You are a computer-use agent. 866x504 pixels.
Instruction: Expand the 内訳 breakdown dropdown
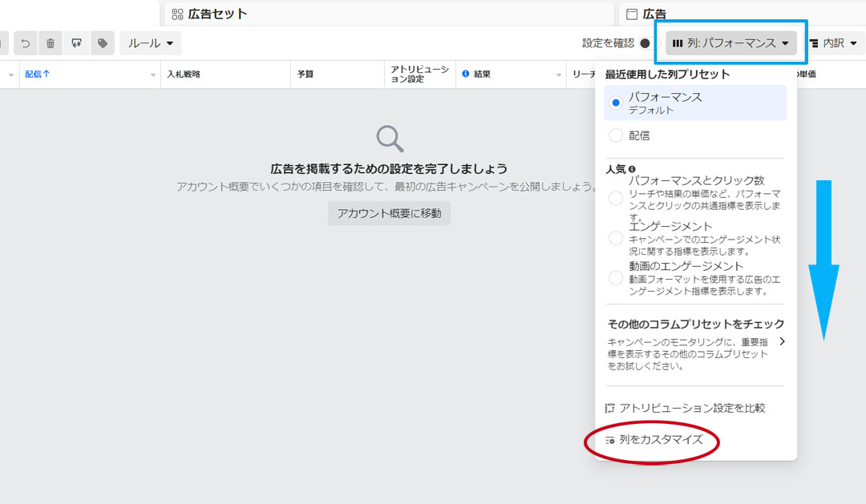tap(832, 43)
